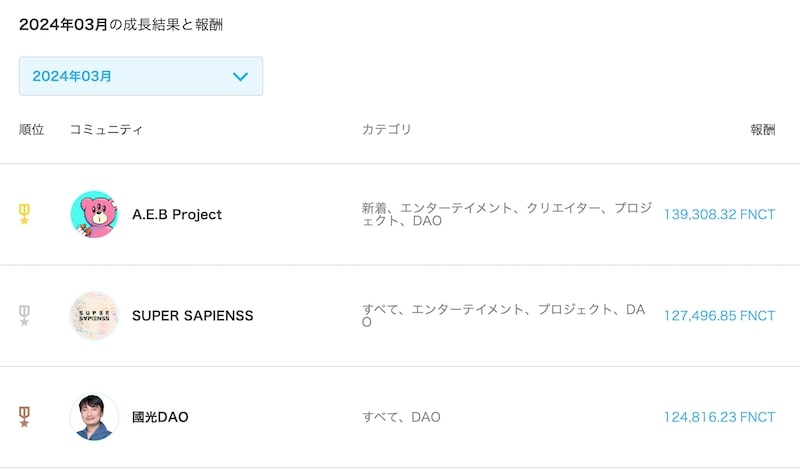Click the カテゴリ column header

[x=387, y=130]
